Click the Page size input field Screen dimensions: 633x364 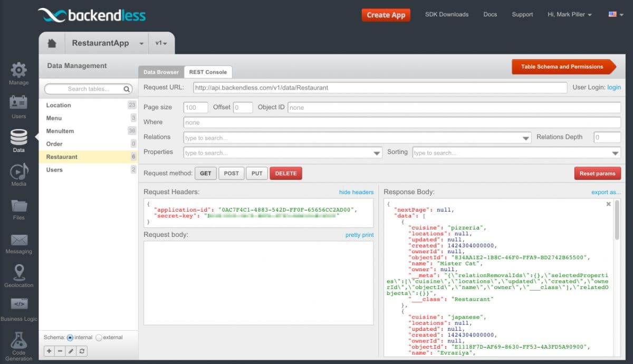(196, 108)
